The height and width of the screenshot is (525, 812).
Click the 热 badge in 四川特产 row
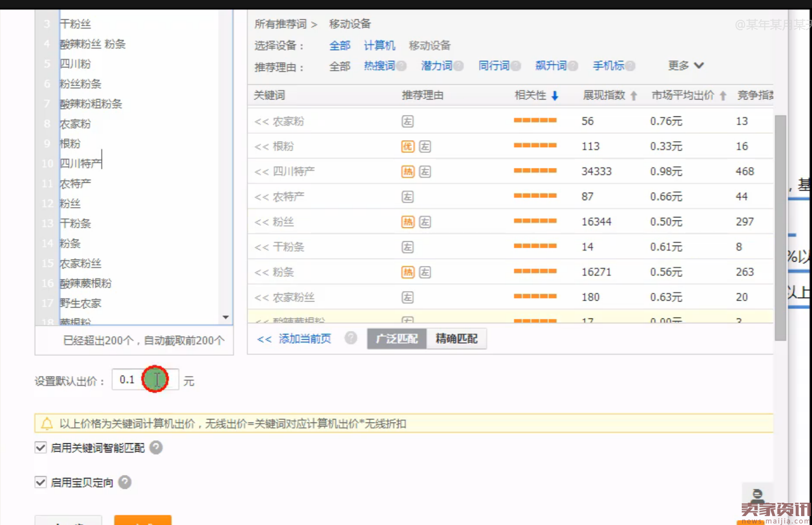click(x=407, y=172)
